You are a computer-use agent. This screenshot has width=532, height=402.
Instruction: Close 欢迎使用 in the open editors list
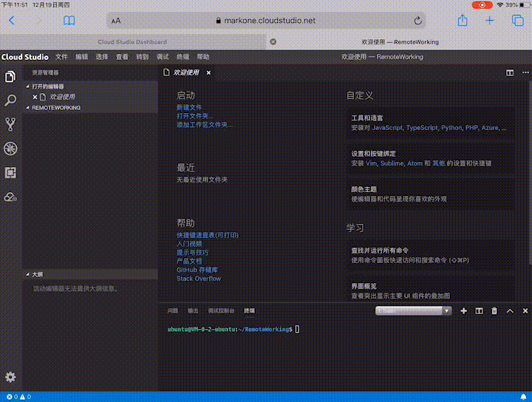35,97
